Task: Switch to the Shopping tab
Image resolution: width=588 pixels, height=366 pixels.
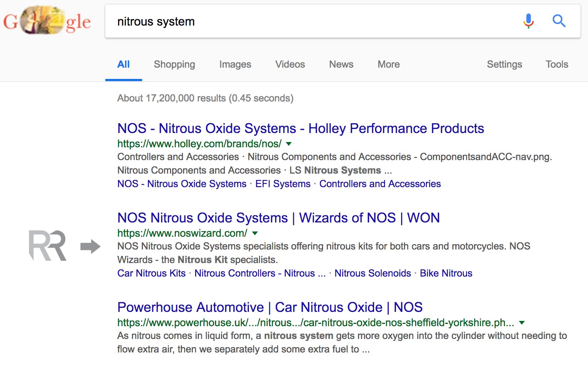Action: [x=174, y=64]
